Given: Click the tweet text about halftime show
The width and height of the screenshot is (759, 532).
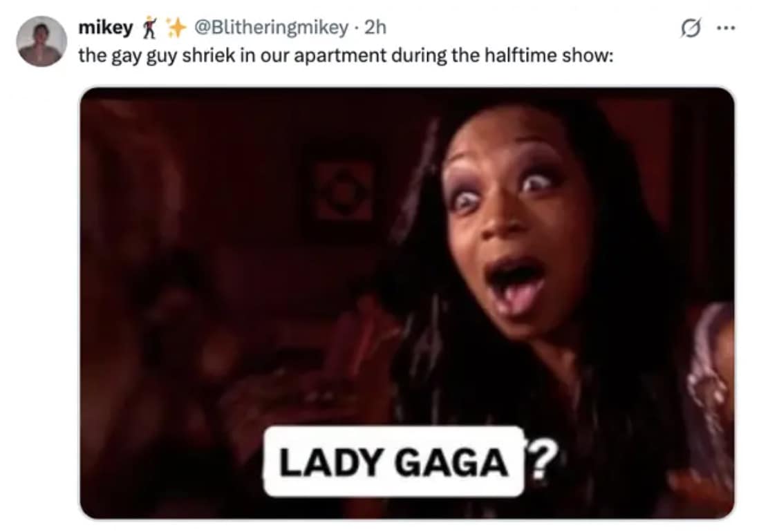Looking at the screenshot, I should tap(346, 55).
